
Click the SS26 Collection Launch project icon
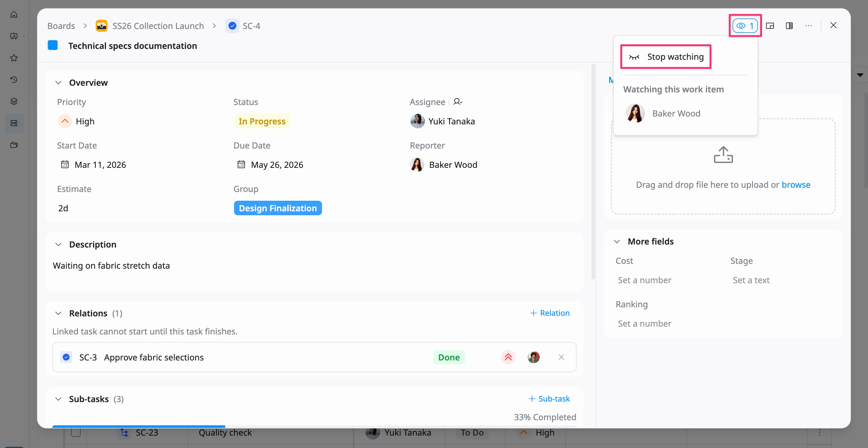click(101, 26)
